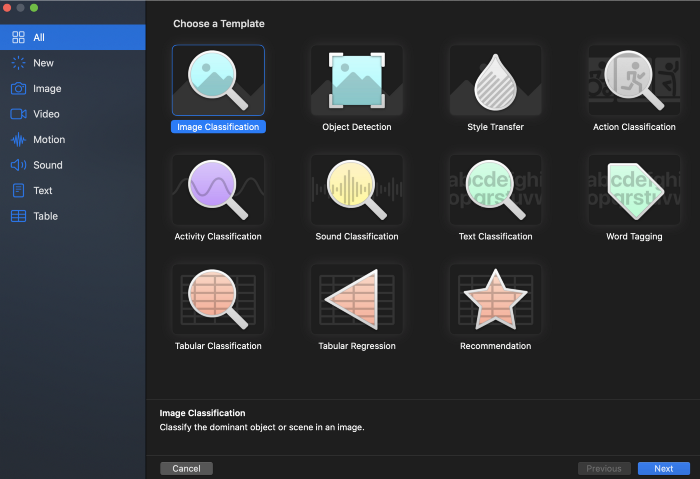
Task: Click the 'Classify the dominant object' description
Action: [262, 427]
